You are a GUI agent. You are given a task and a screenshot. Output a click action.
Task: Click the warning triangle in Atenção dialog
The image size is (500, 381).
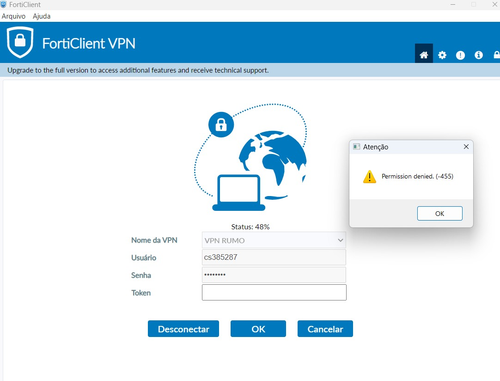point(369,177)
